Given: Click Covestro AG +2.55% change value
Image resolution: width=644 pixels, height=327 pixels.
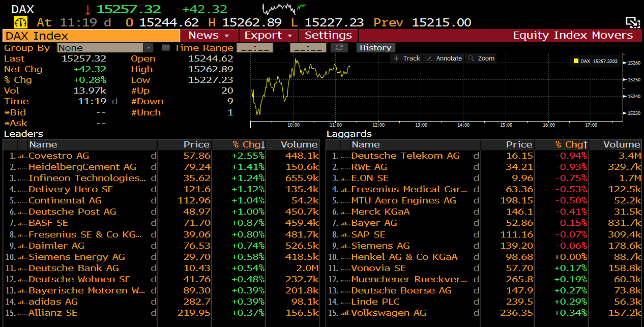Looking at the screenshot, I should (x=248, y=156).
